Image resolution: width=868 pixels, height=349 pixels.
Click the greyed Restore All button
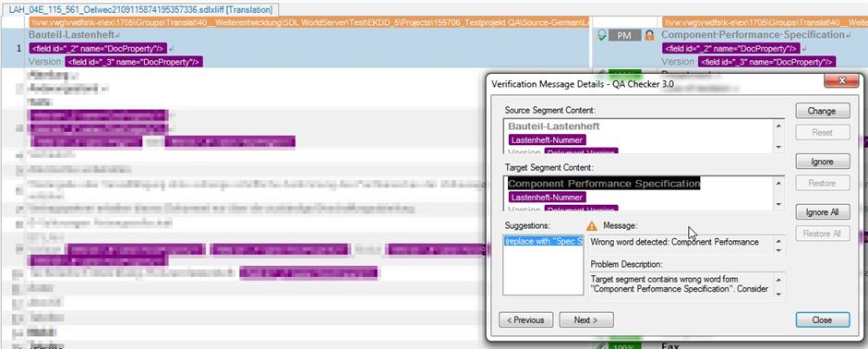click(x=822, y=234)
